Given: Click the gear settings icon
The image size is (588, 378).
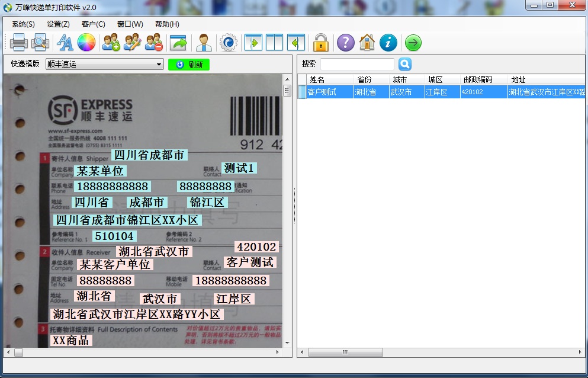Looking at the screenshot, I should coord(228,43).
